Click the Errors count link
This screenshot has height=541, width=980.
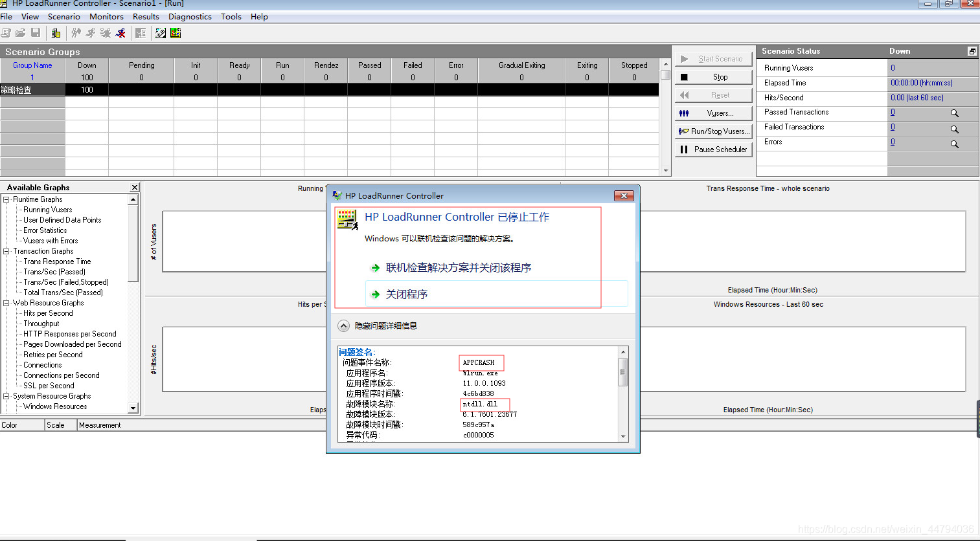(x=893, y=142)
